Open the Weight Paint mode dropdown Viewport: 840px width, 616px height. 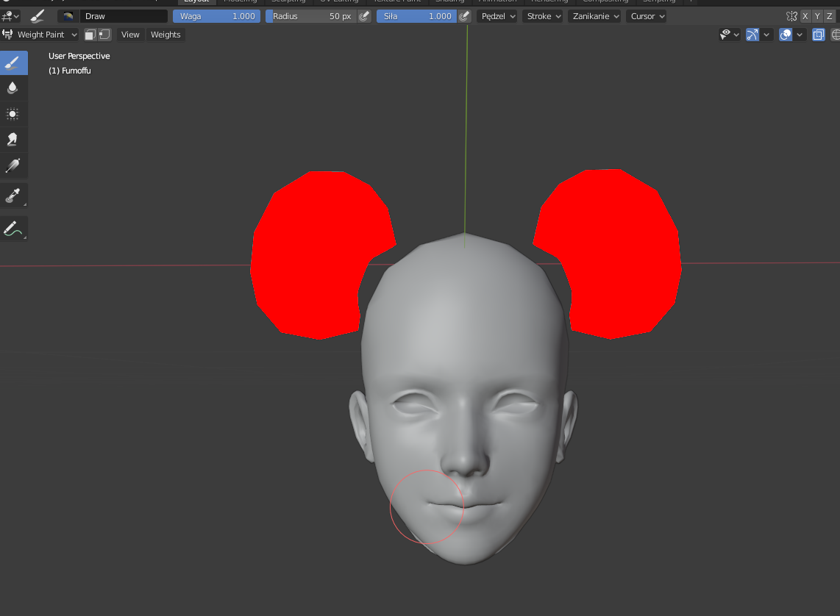point(40,35)
